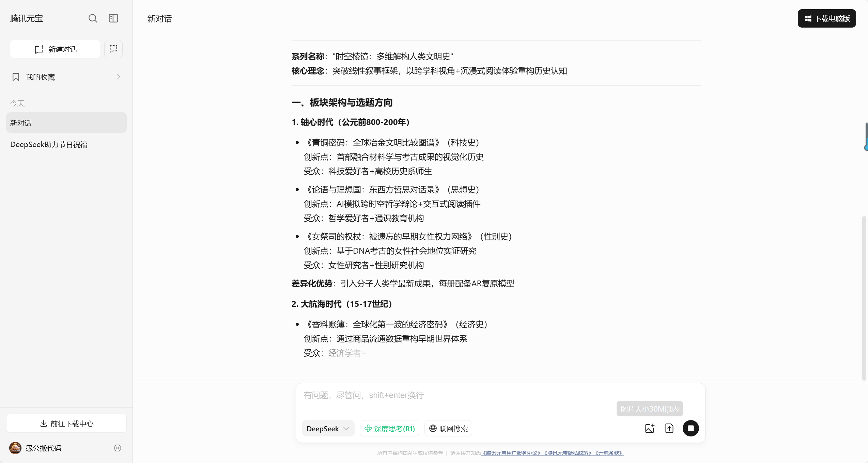Select the 新对话 conversation in history
This screenshot has height=463, width=868.
66,123
